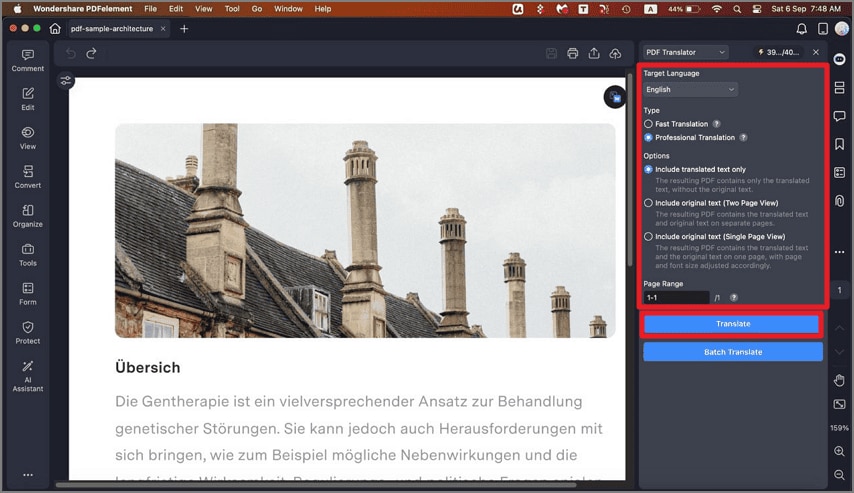Open the Target Language English dropdown
This screenshot has height=493, width=854.
(x=690, y=89)
